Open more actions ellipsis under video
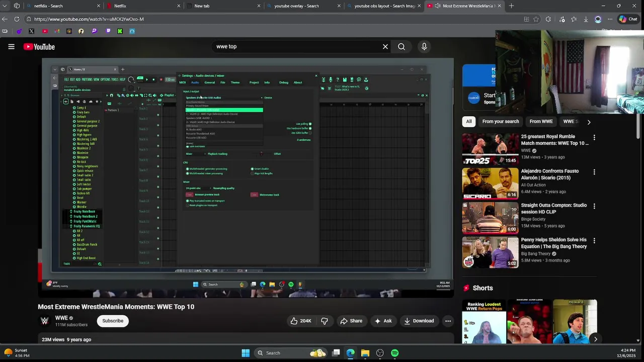This screenshot has height=362, width=644. click(x=448, y=321)
